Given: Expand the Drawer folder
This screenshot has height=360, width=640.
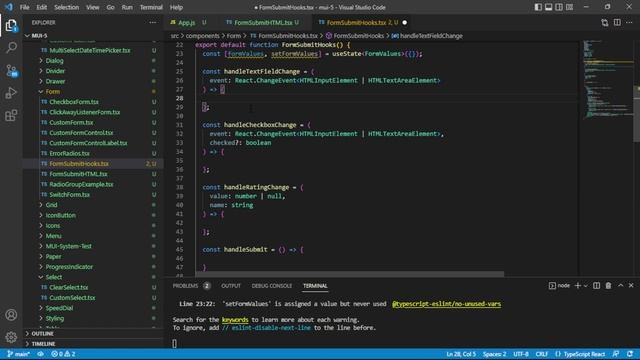Looking at the screenshot, I should [55, 81].
